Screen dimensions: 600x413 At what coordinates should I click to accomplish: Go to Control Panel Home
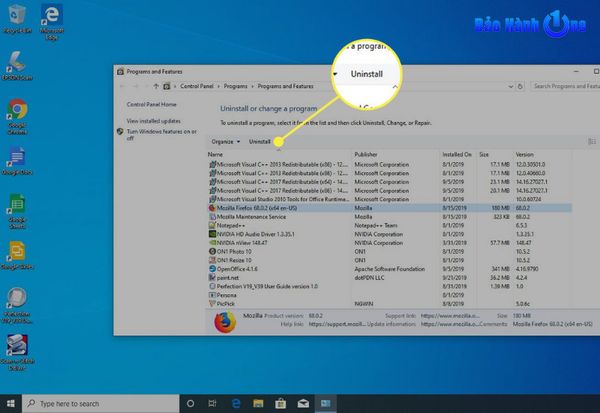pyautogui.click(x=151, y=104)
